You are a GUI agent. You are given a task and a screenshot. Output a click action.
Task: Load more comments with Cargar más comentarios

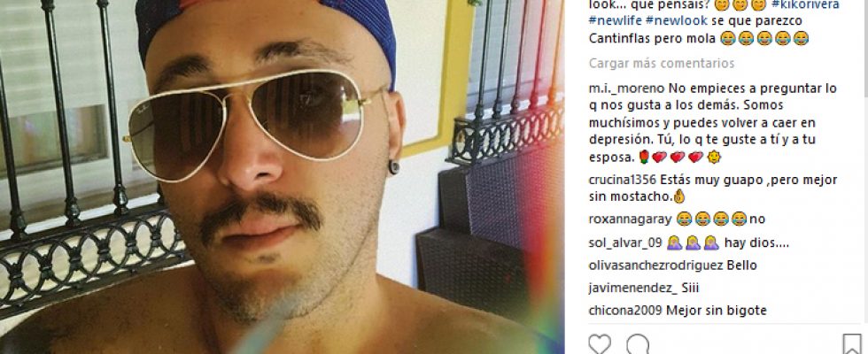pos(662,63)
